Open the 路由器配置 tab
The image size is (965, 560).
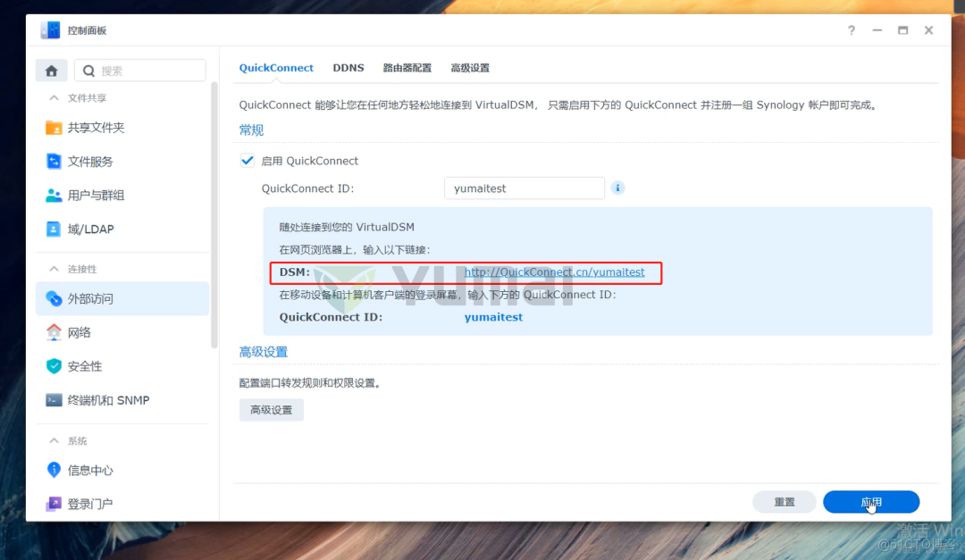[407, 67]
